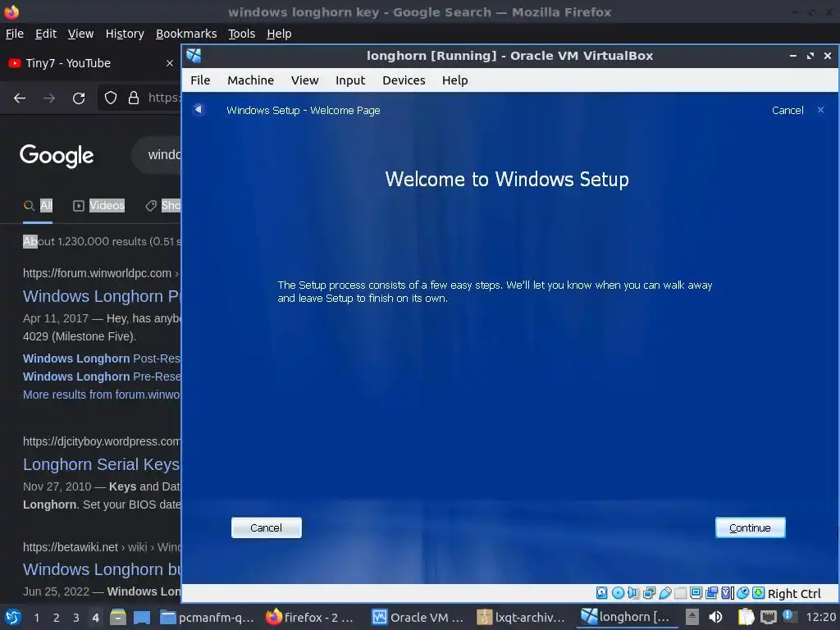Open the Firefox Edit menu

(x=46, y=34)
